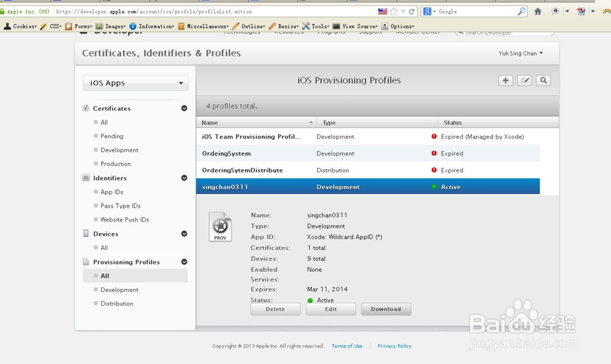The width and height of the screenshot is (611, 364).
Task: Select Distribution under Provisioning Profiles
Action: pyautogui.click(x=117, y=304)
